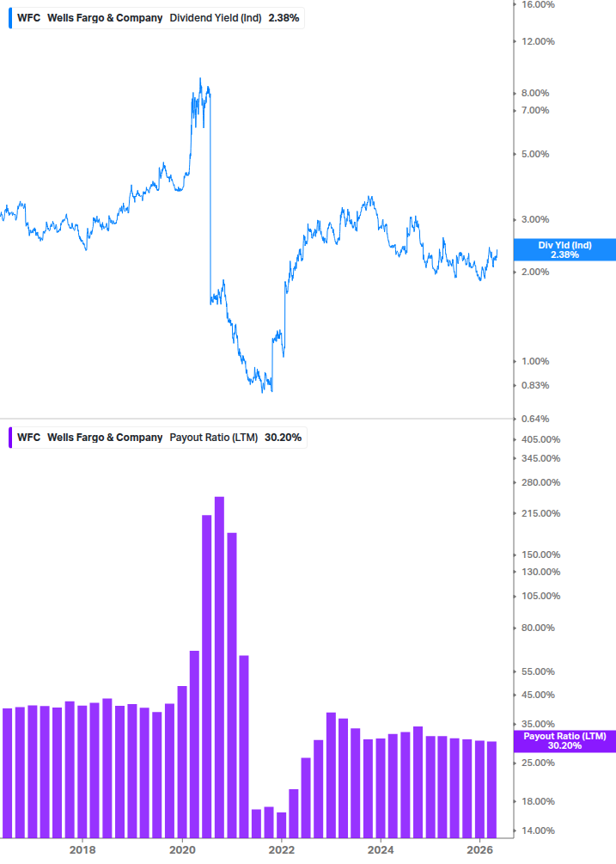The width and height of the screenshot is (616, 864).
Task: Click the 5.00% tick on dividend yield axis
Action: (535, 154)
